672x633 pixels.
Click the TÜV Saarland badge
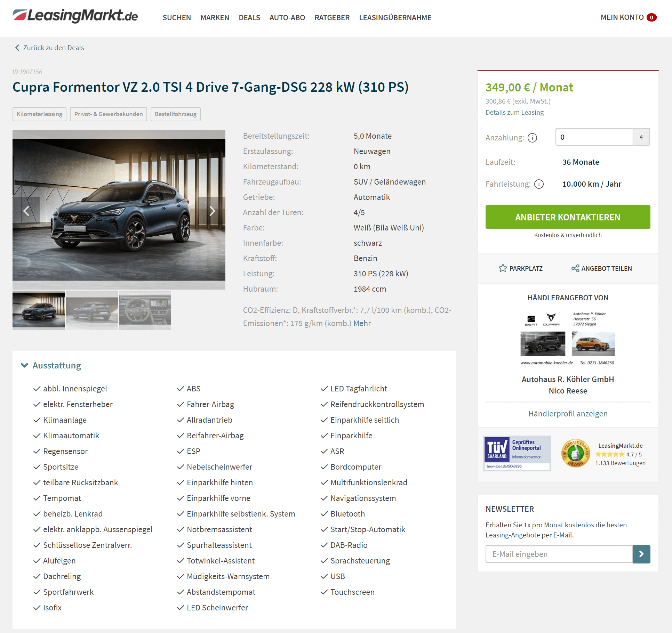[517, 453]
